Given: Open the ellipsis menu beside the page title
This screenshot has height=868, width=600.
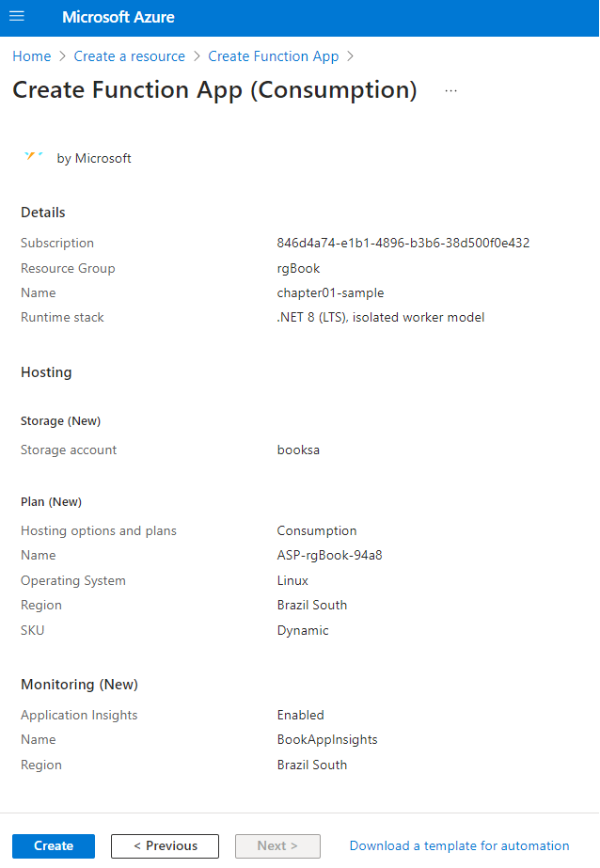Looking at the screenshot, I should 450,89.
